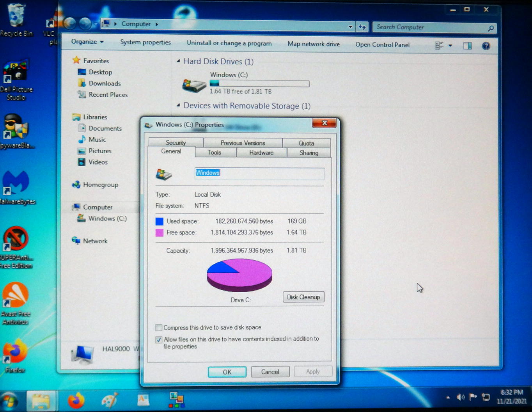Open Windows Explorer from the taskbar

pos(41,401)
